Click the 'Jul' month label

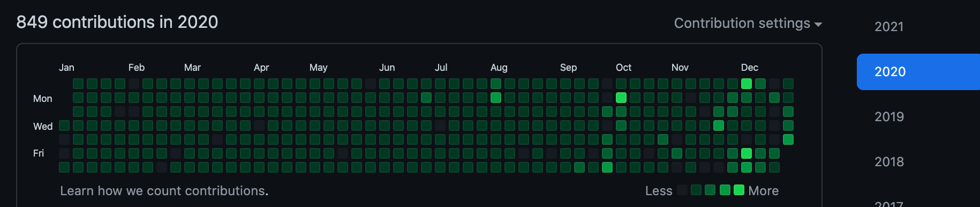click(x=441, y=68)
